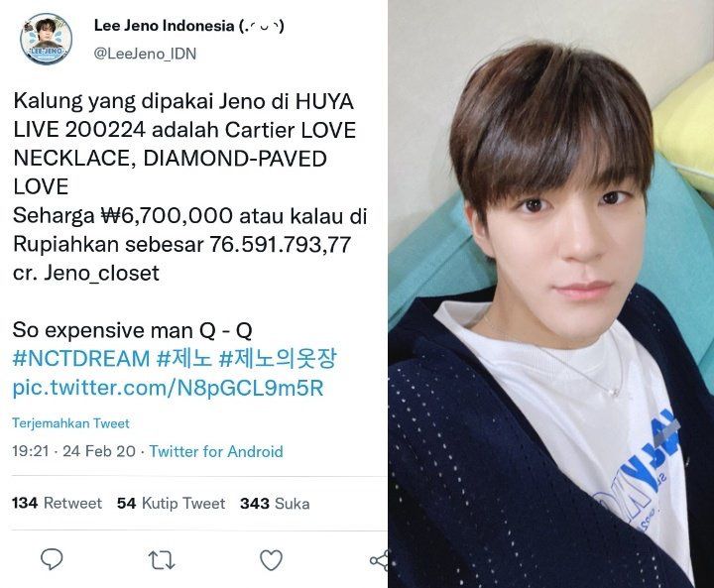
Task: Click the @LeeJeno_IDN username handle
Action: 145,54
